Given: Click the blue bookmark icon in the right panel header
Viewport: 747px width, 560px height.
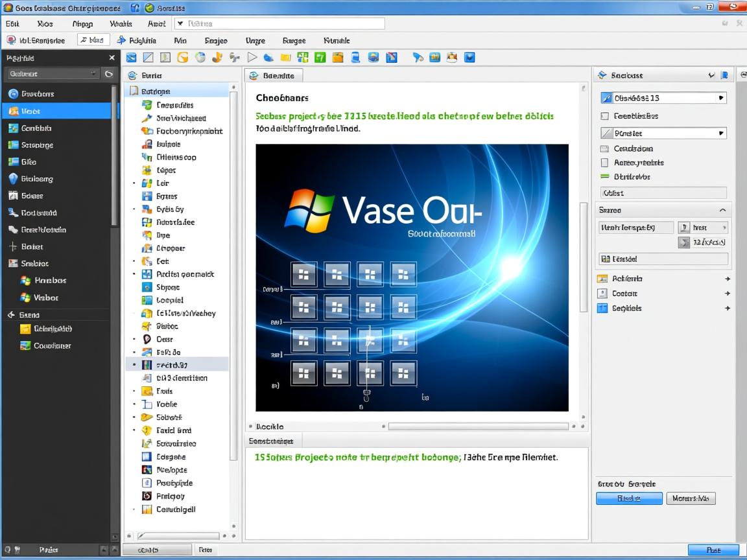Looking at the screenshot, I should pos(724,75).
